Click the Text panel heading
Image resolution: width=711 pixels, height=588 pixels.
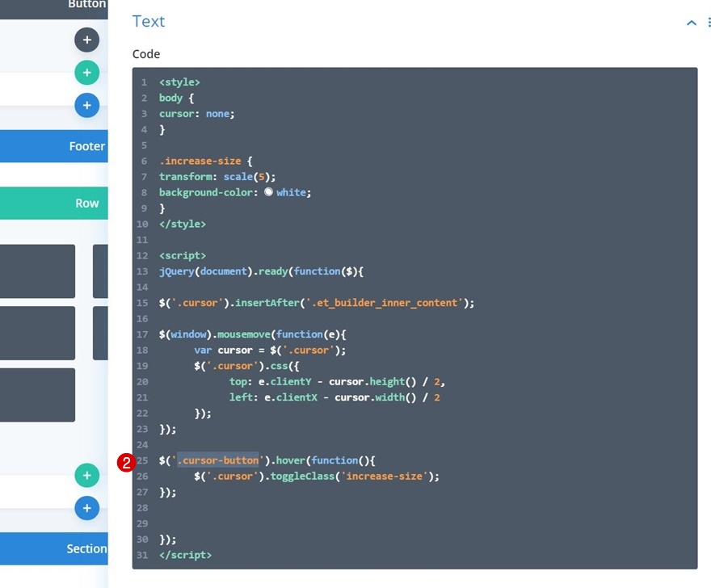click(x=149, y=21)
